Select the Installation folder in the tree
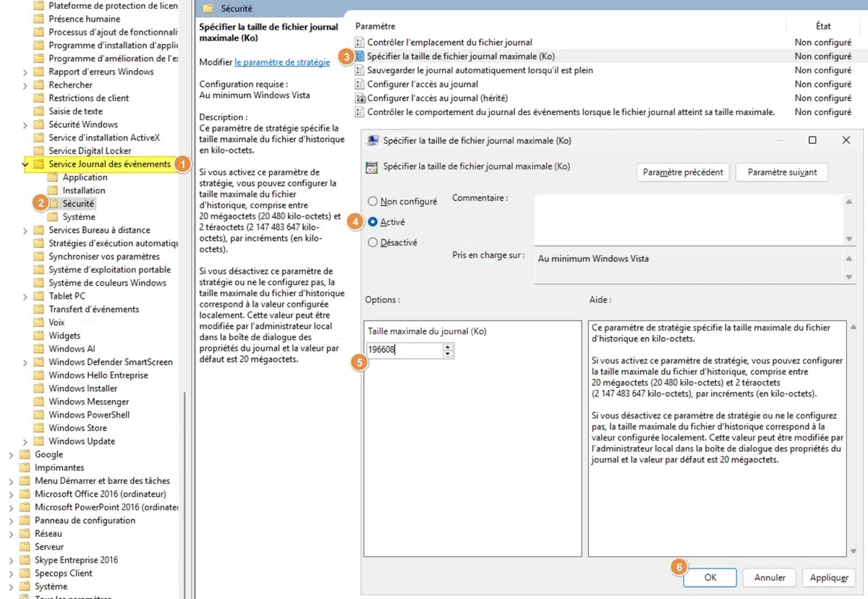The image size is (868, 599). 84,190
